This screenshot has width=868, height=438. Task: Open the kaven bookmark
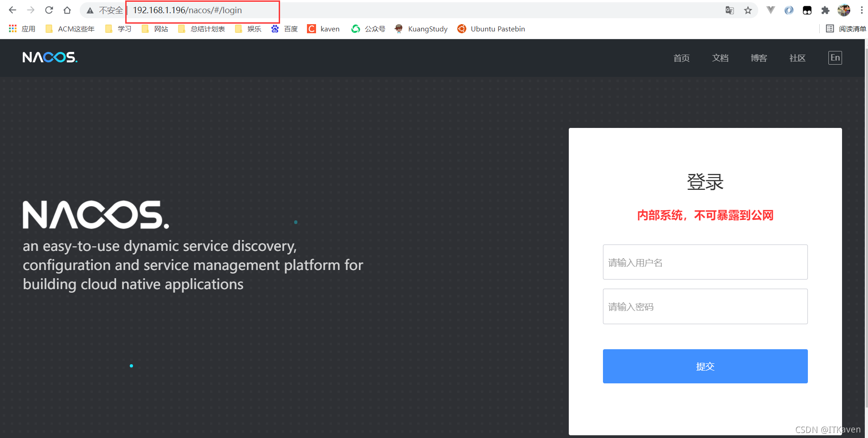point(323,29)
